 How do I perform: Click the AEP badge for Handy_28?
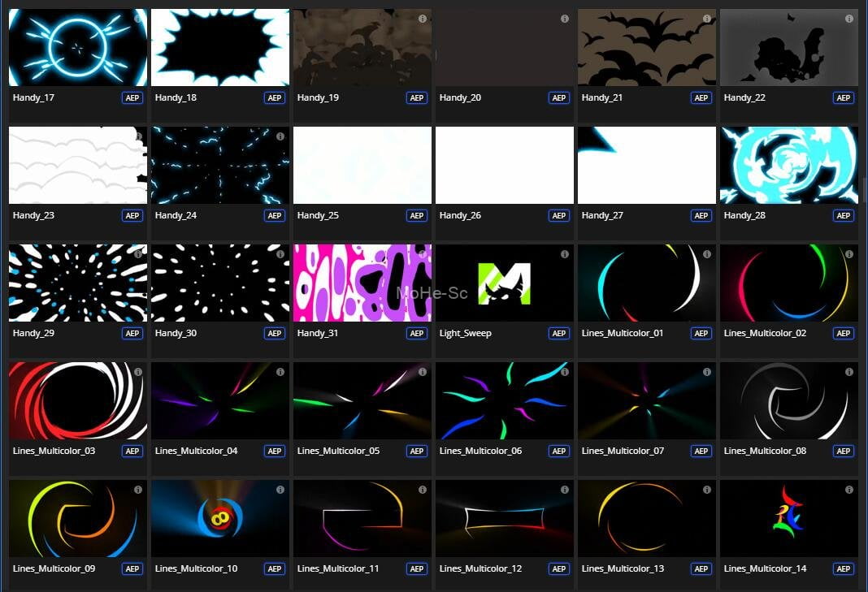point(844,216)
